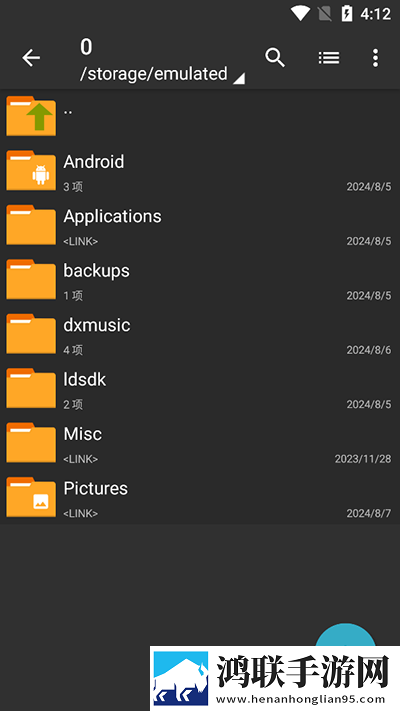Tap the battery status icon
This screenshot has width=400, height=711.
point(347,14)
